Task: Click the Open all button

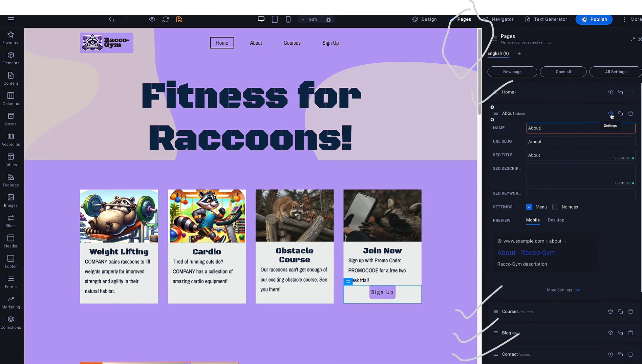Action: [x=563, y=72]
